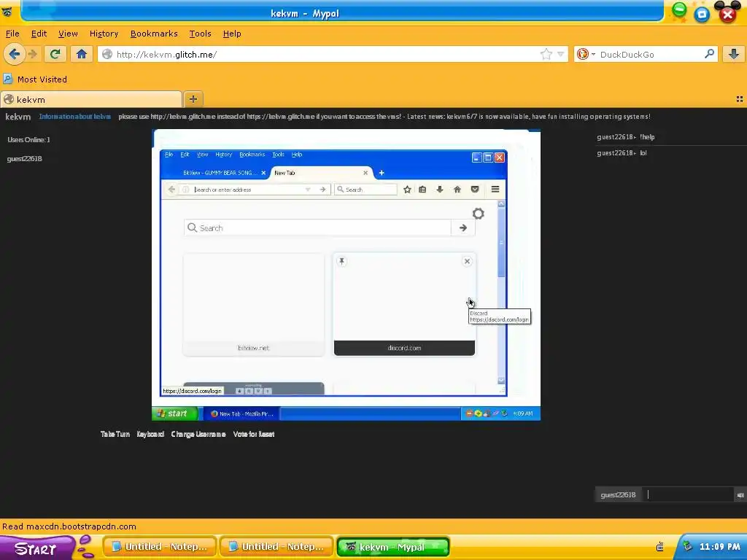This screenshot has height=560, width=747.
Task: Open a new Mypal tab with plus button
Action: coord(193,99)
